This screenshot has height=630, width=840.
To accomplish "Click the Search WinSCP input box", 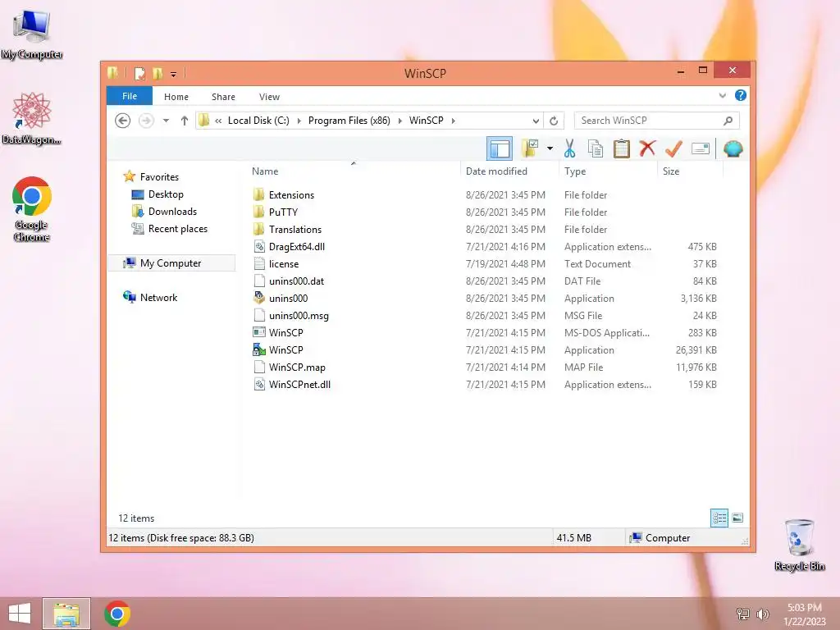I will coord(648,121).
